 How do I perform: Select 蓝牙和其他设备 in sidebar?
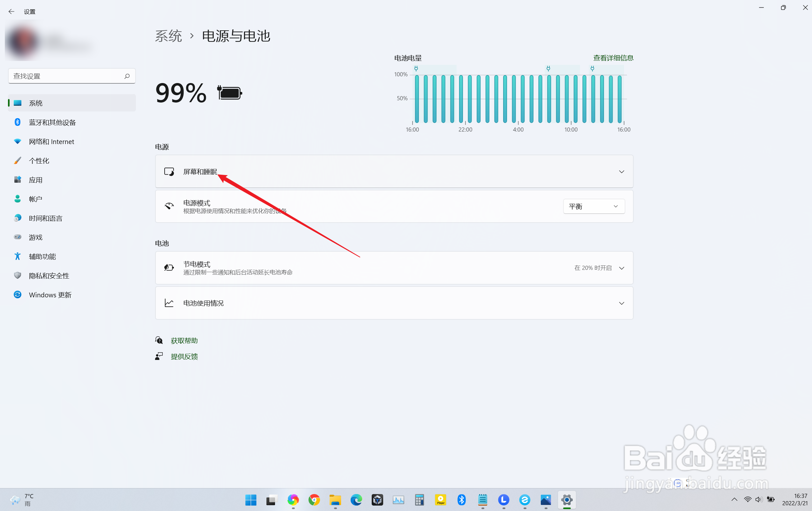(52, 123)
